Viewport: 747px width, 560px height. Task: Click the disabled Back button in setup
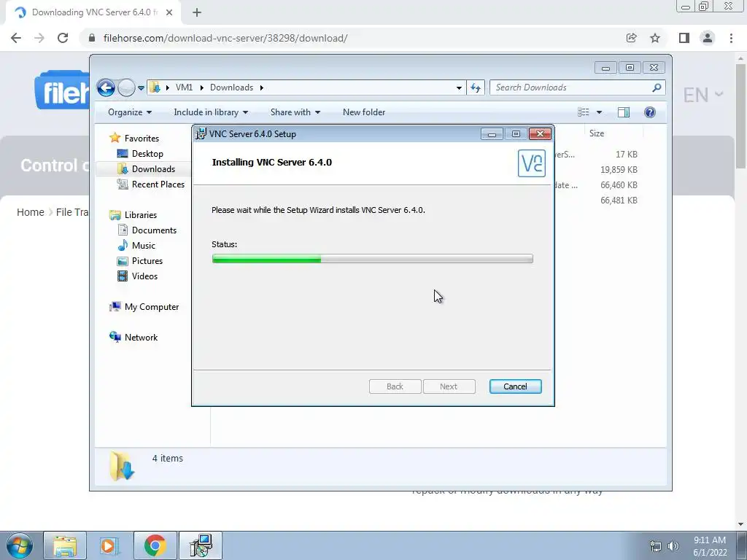coord(395,386)
